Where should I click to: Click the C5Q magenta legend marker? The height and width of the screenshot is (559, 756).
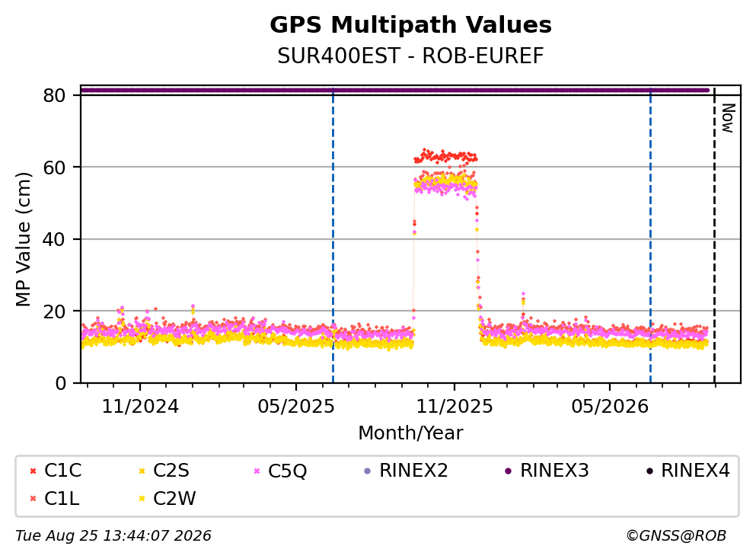(x=257, y=471)
